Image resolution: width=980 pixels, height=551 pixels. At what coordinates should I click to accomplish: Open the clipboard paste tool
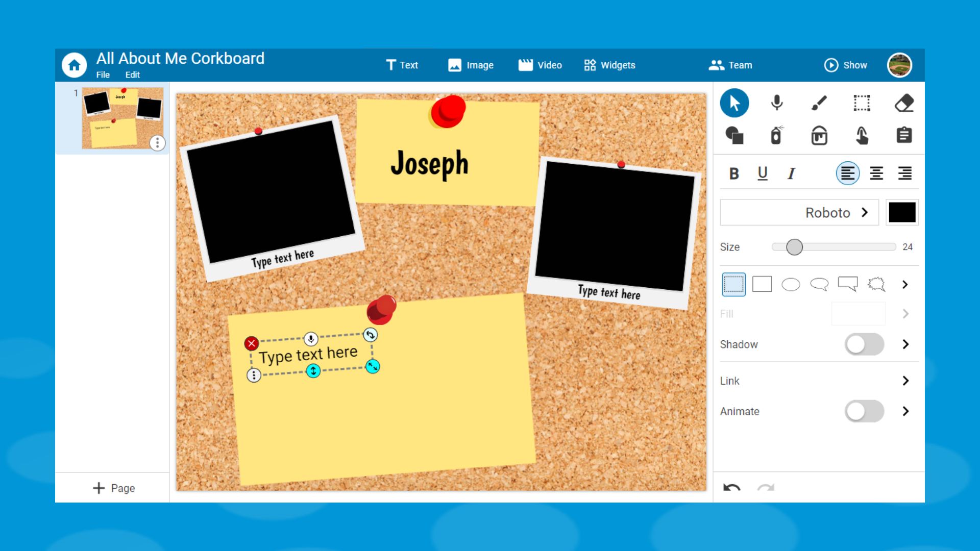pos(904,136)
